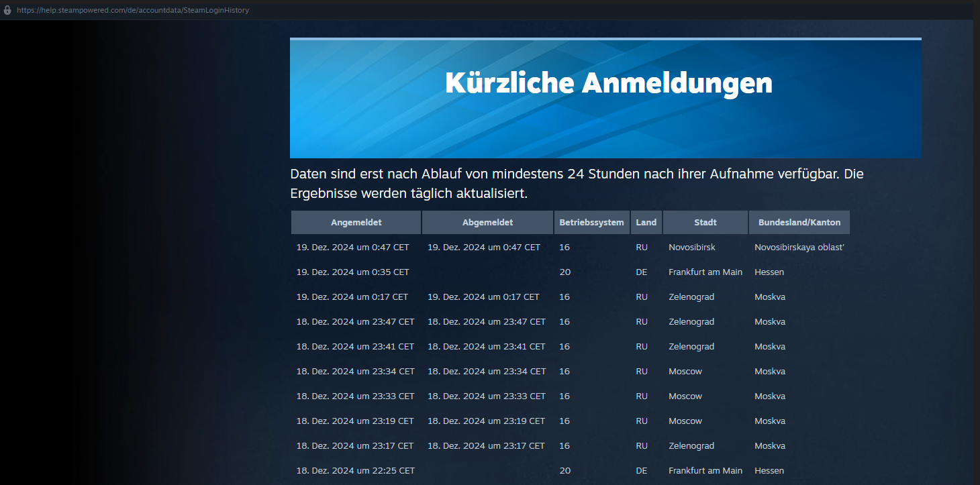The height and width of the screenshot is (485, 980).
Task: Click the RU country cell in Novosibirsk row
Action: (x=642, y=248)
